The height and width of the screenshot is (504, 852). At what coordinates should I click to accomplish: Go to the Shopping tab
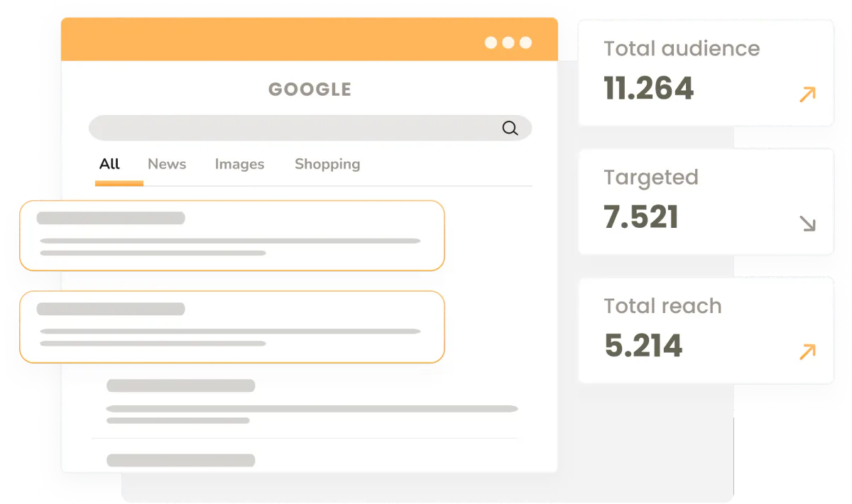[x=327, y=164]
